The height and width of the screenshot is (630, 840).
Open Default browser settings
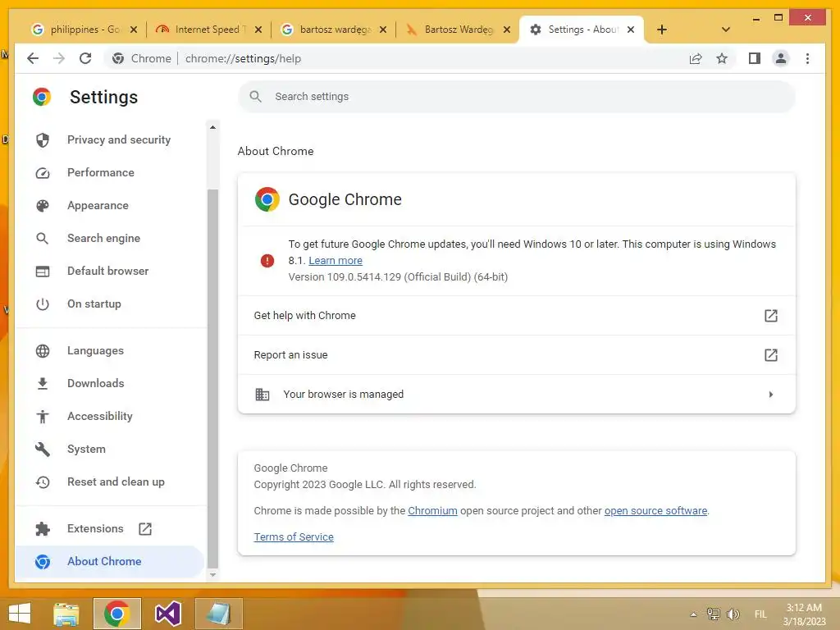coord(109,271)
